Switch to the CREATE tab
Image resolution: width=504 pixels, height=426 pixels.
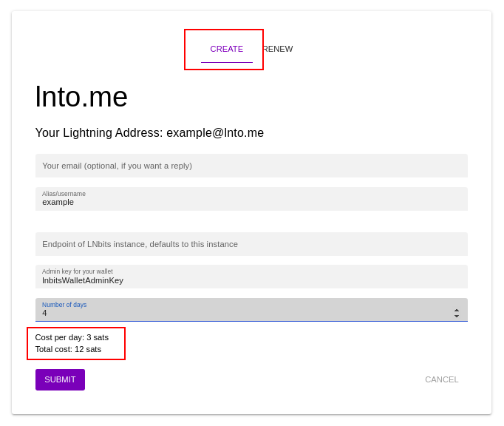coord(227,49)
